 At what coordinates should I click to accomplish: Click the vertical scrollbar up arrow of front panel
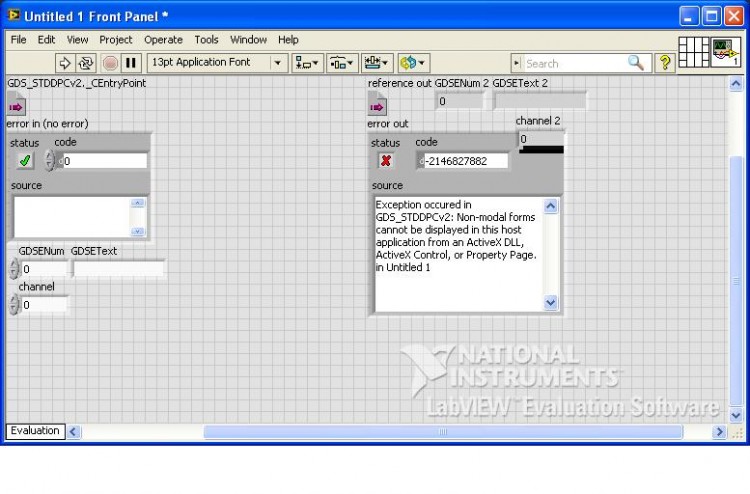736,84
